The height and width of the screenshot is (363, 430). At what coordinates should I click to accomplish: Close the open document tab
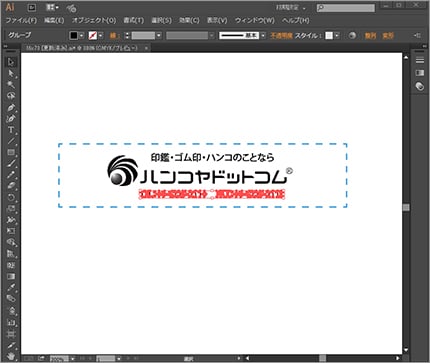[146, 48]
